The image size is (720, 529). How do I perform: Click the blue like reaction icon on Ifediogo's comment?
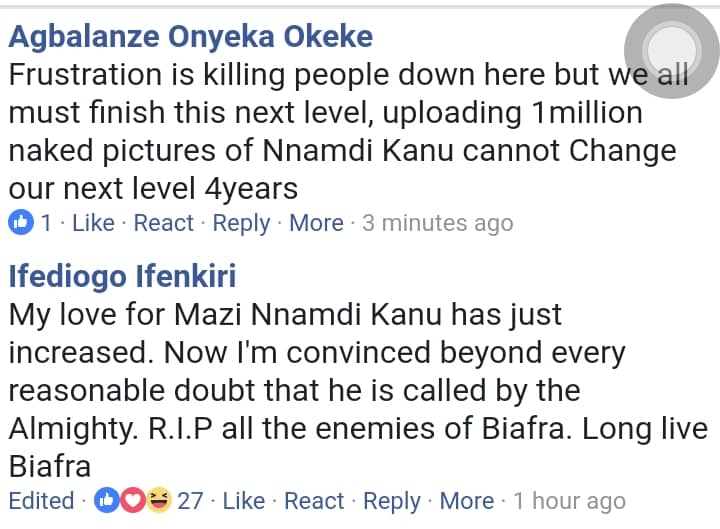pos(107,500)
